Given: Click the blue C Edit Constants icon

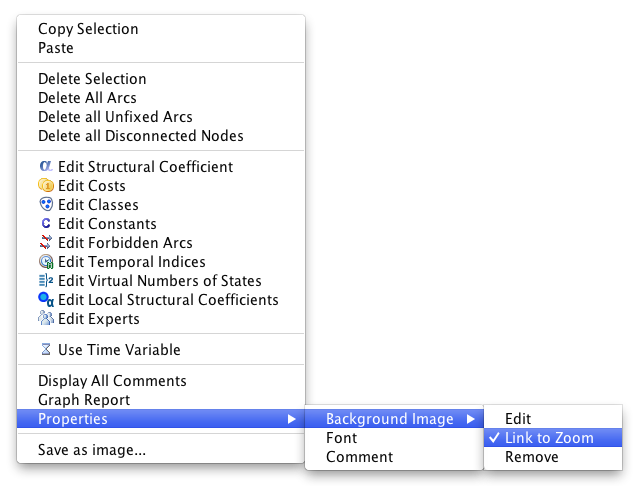Looking at the screenshot, I should click(x=46, y=224).
